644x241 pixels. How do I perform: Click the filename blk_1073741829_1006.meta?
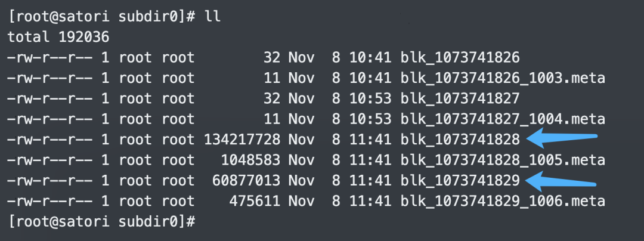coord(503,201)
